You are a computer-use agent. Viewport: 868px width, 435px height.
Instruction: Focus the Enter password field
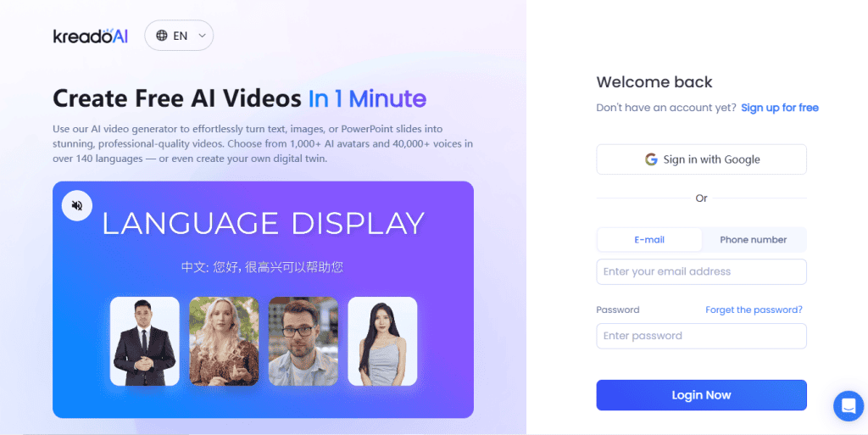pos(701,337)
